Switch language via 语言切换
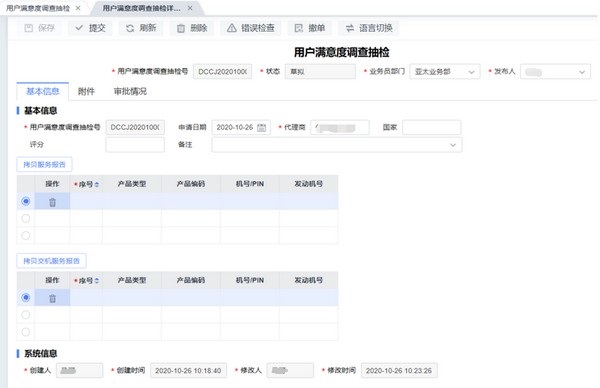Screen dimensions: 600x388 (x=369, y=28)
